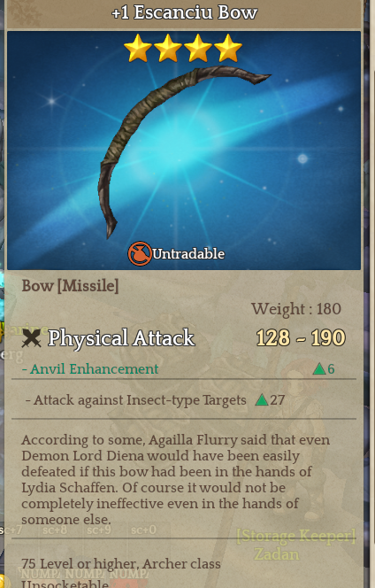
Task: Click the Bow [Missile] type label
Action: tap(70, 286)
